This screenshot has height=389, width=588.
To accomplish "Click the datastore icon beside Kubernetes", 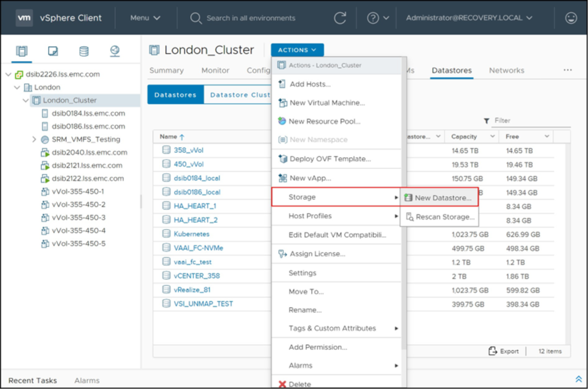I will (166, 234).
